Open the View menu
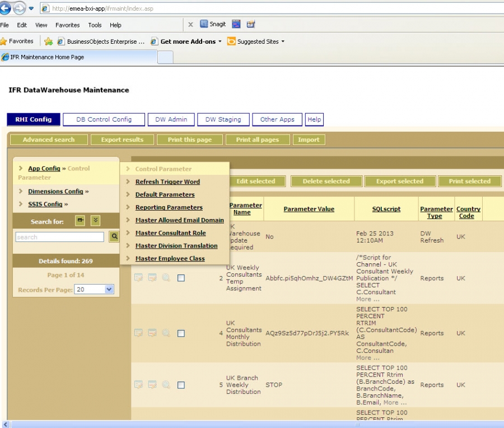 click(41, 25)
